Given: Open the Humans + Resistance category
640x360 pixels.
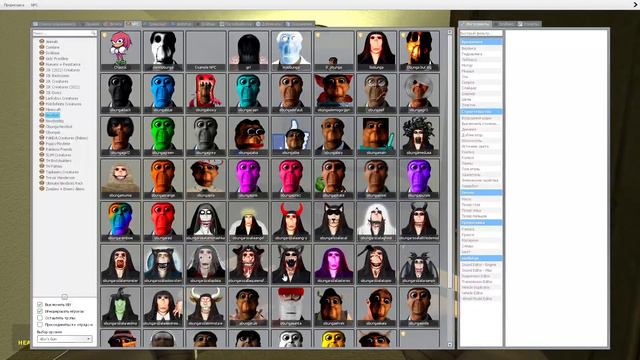Looking at the screenshot, I should [x=62, y=64].
